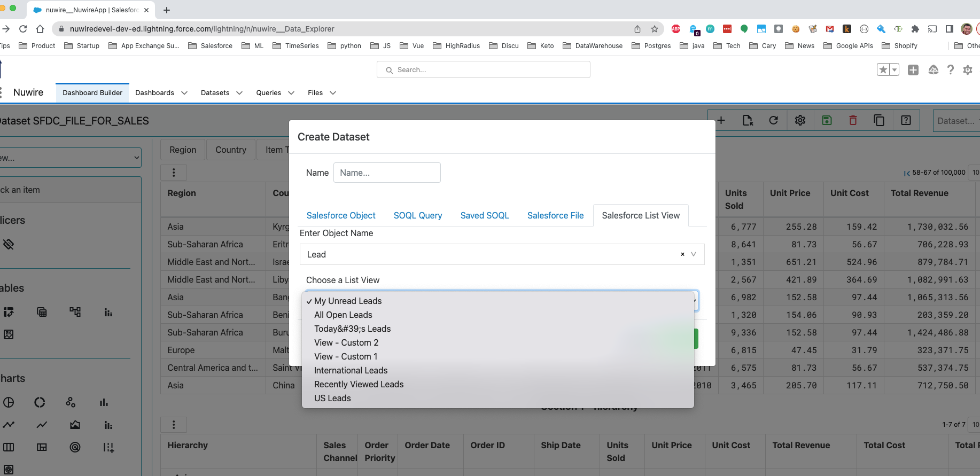Viewport: 980px width, 476px height.
Task: Switch to the Saved SOQL tab
Action: click(485, 215)
